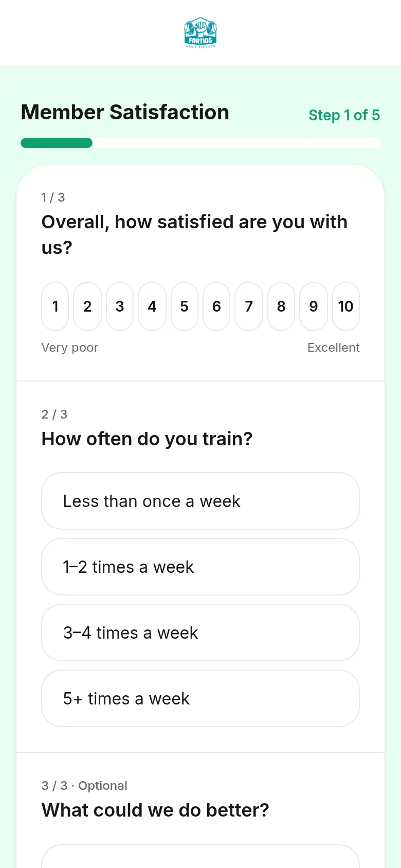401x868 pixels.
Task: Pick rating 8 for satisfaction
Action: 281,306
